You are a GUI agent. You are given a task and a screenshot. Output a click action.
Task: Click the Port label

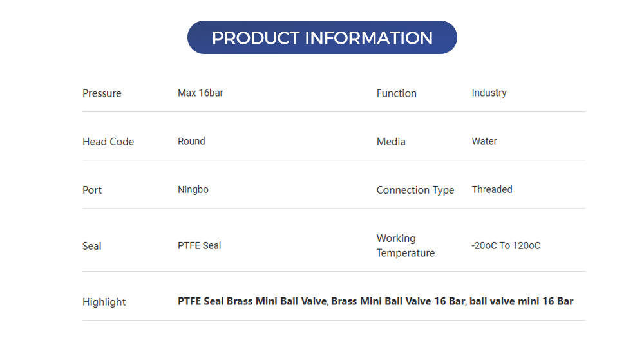coord(92,190)
